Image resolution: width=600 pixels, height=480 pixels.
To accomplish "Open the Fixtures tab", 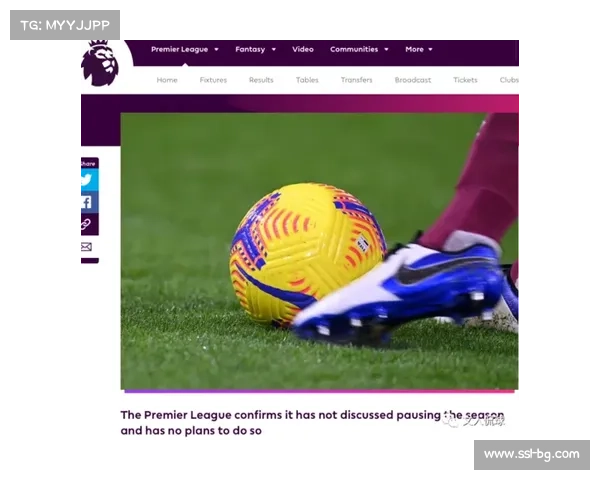I will pos(213,80).
